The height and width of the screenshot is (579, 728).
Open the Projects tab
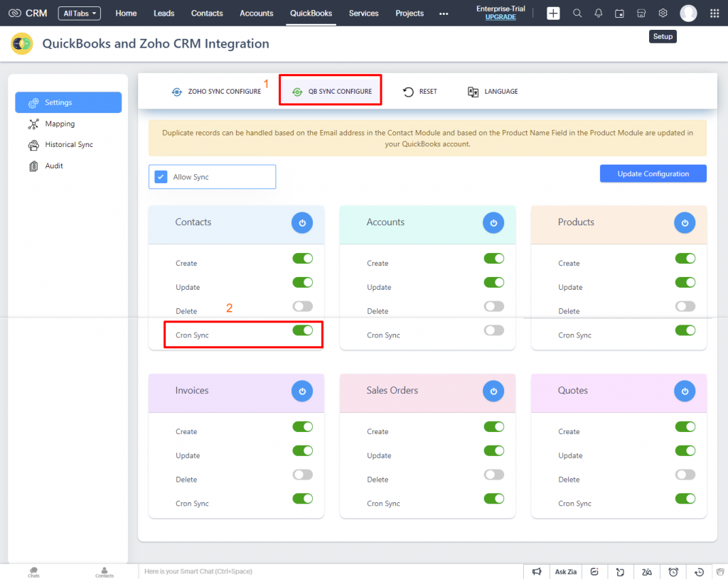(x=409, y=13)
